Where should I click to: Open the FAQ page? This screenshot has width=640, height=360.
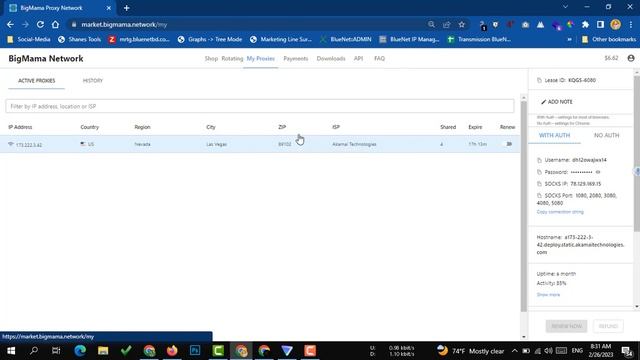379,58
